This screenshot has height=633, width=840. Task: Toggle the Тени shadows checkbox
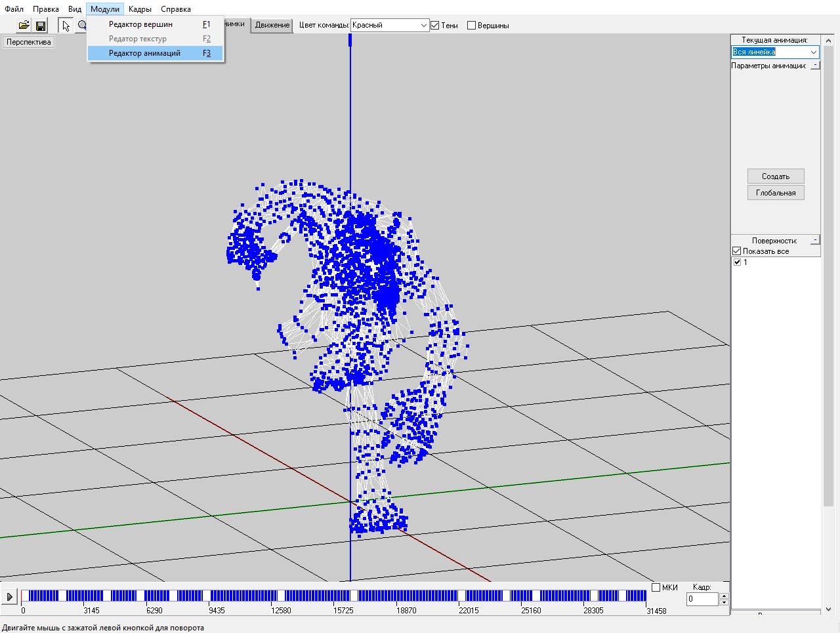point(434,26)
